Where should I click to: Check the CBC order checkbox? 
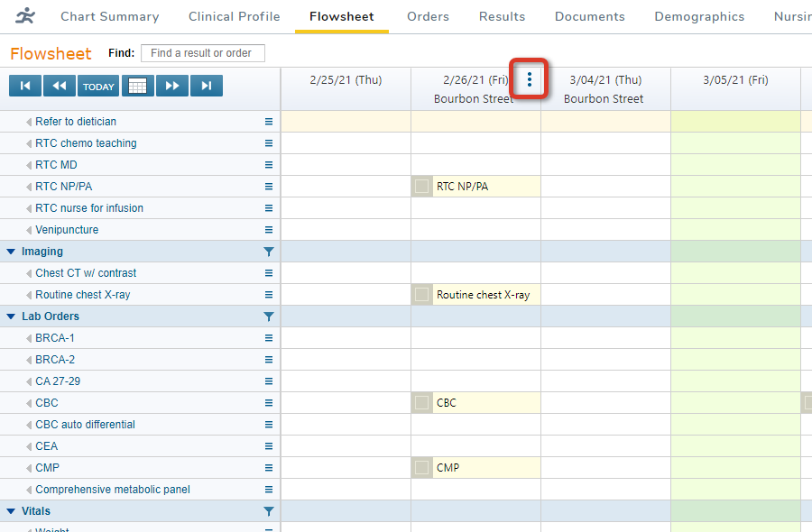pyautogui.click(x=421, y=402)
